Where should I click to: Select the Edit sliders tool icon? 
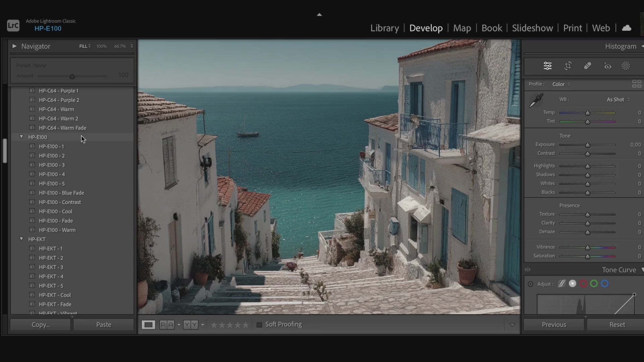click(x=547, y=66)
